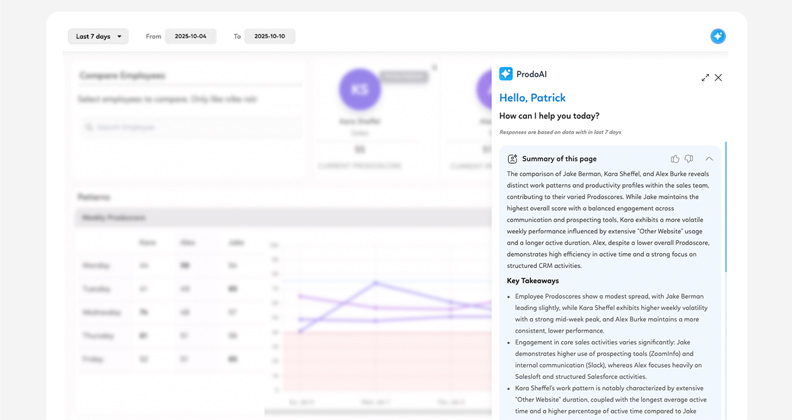Click the To date field 2025-10-10
The height and width of the screenshot is (420, 792).
pos(270,36)
